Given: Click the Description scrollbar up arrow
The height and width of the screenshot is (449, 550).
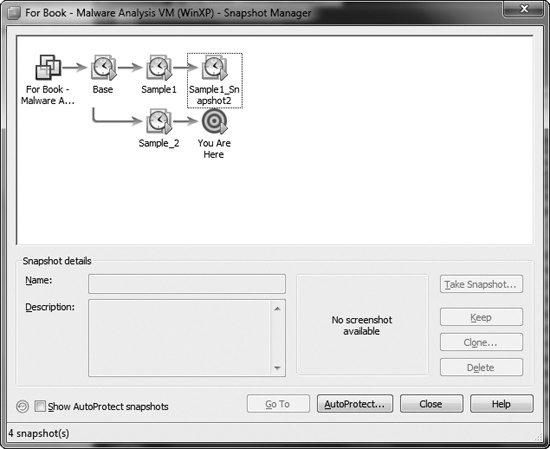Looking at the screenshot, I should [x=277, y=308].
